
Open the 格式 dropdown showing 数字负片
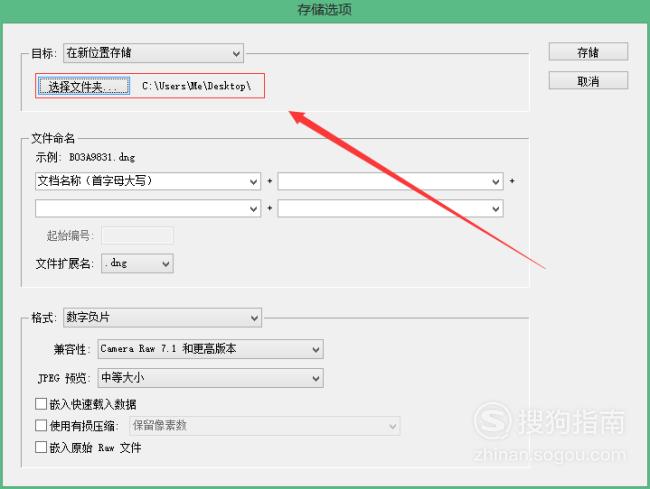[162, 318]
